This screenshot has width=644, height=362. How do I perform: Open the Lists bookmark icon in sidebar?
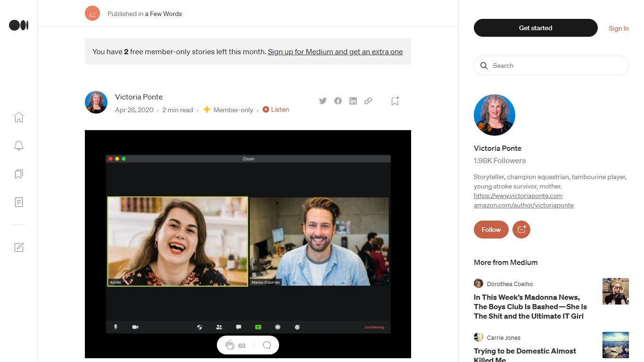[19, 174]
